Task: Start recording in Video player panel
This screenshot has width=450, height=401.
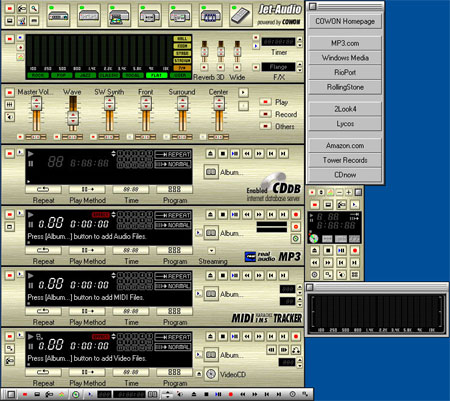Action: [x=295, y=336]
